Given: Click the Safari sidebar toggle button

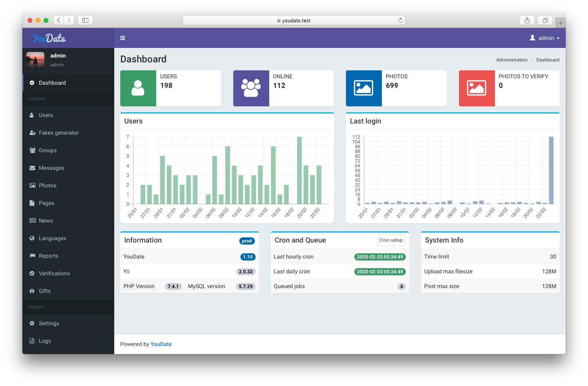Looking at the screenshot, I should [85, 20].
